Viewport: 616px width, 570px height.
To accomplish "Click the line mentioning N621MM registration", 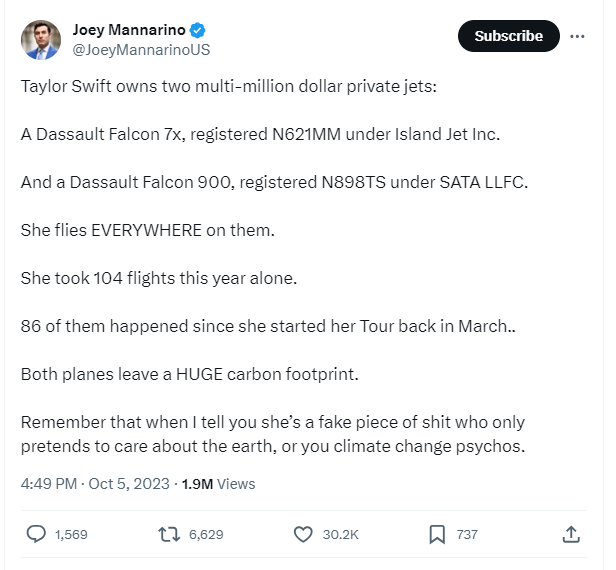I will 260,134.
